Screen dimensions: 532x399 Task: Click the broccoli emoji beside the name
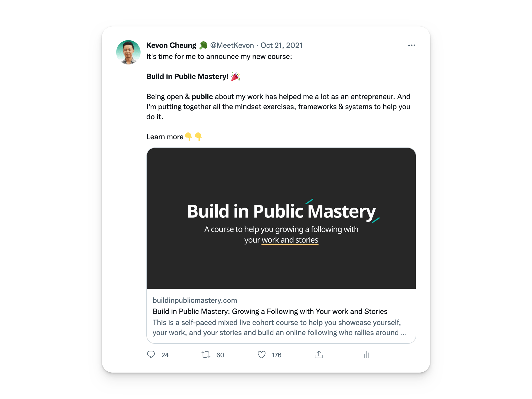(x=203, y=45)
